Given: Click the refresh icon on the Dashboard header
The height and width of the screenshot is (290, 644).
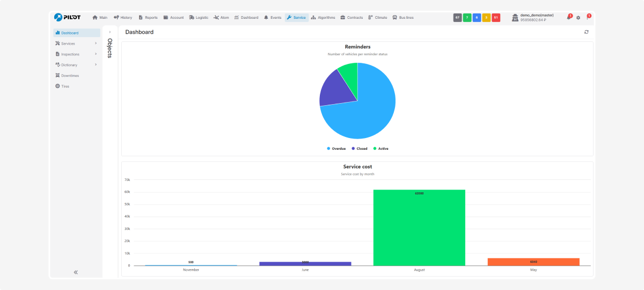Looking at the screenshot, I should (x=586, y=32).
